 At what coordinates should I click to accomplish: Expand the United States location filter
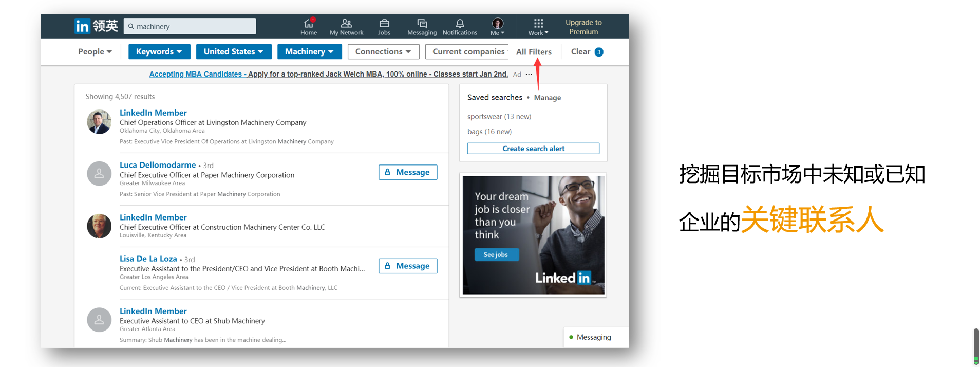233,51
